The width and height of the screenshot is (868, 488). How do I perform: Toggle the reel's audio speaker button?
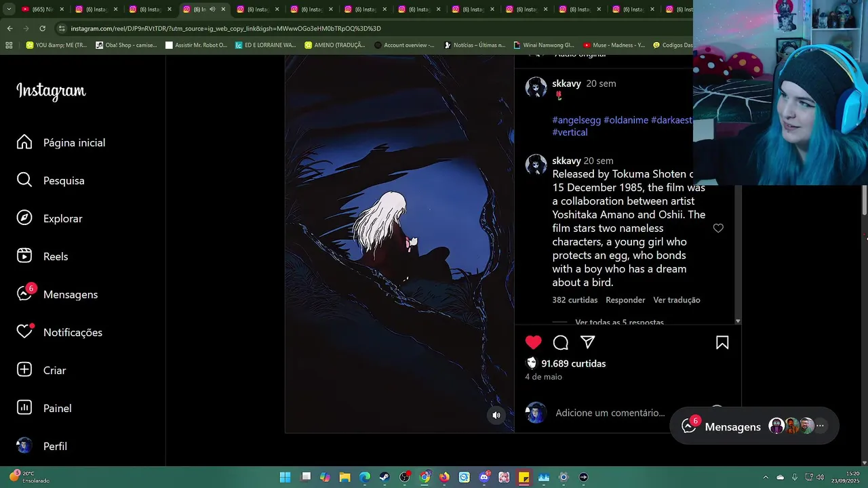496,415
